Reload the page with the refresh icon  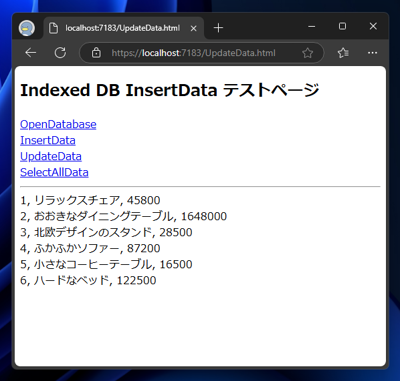coord(60,53)
